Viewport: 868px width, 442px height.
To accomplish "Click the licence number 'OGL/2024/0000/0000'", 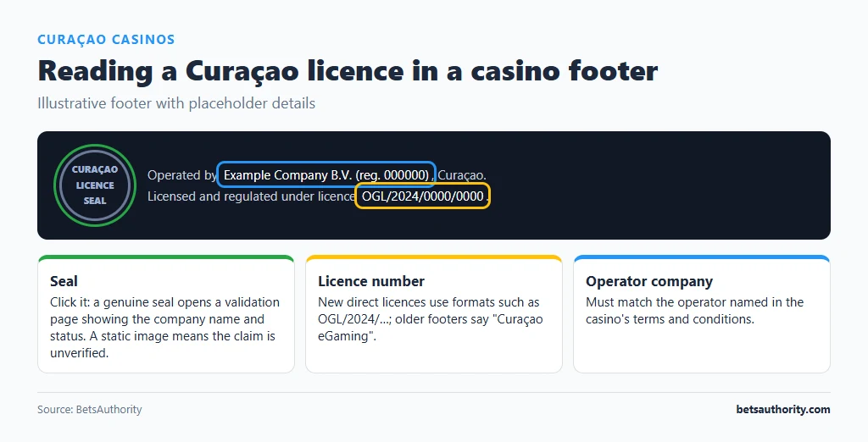I will coord(422,196).
